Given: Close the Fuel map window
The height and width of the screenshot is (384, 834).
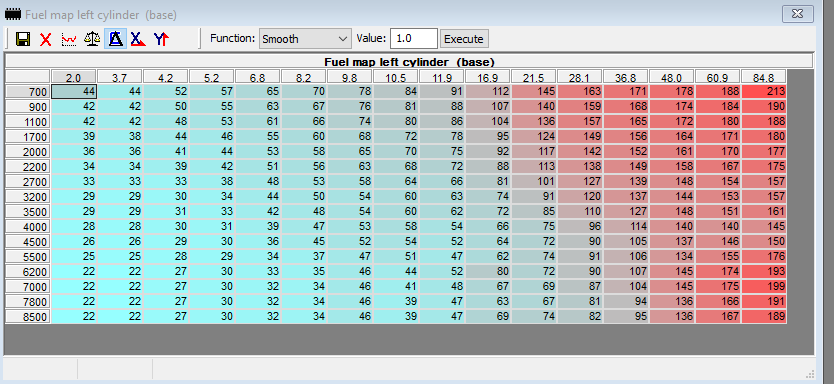Looking at the screenshot, I should pyautogui.click(x=797, y=14).
